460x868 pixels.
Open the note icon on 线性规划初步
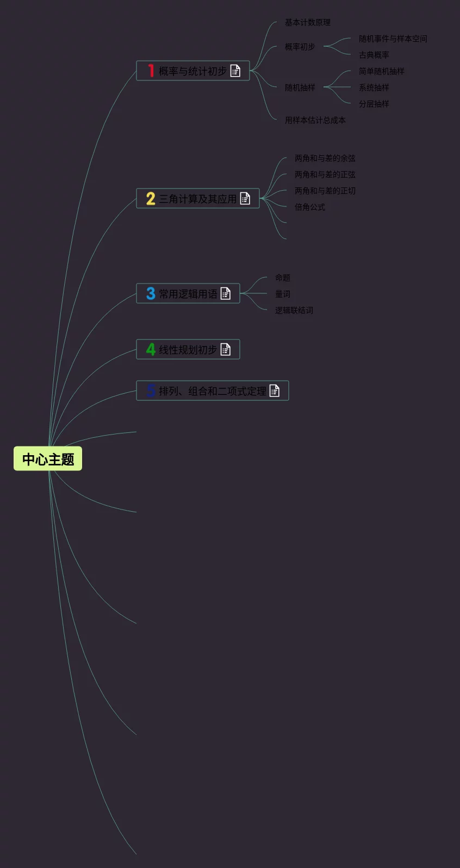click(226, 350)
